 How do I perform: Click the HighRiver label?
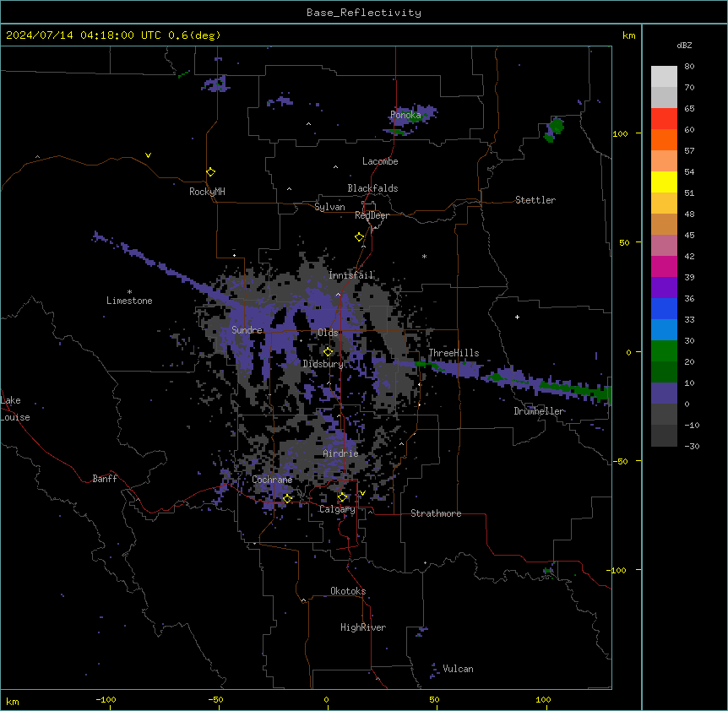pyautogui.click(x=363, y=627)
